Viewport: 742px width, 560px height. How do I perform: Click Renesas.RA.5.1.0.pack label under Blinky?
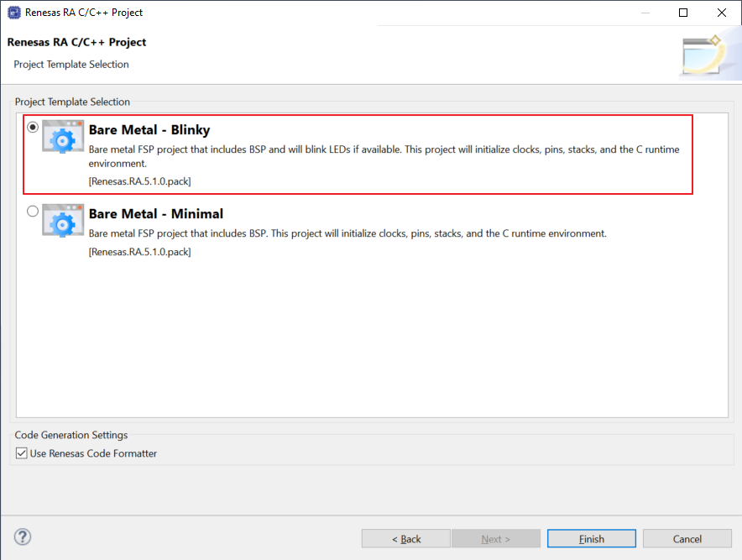coord(139,181)
